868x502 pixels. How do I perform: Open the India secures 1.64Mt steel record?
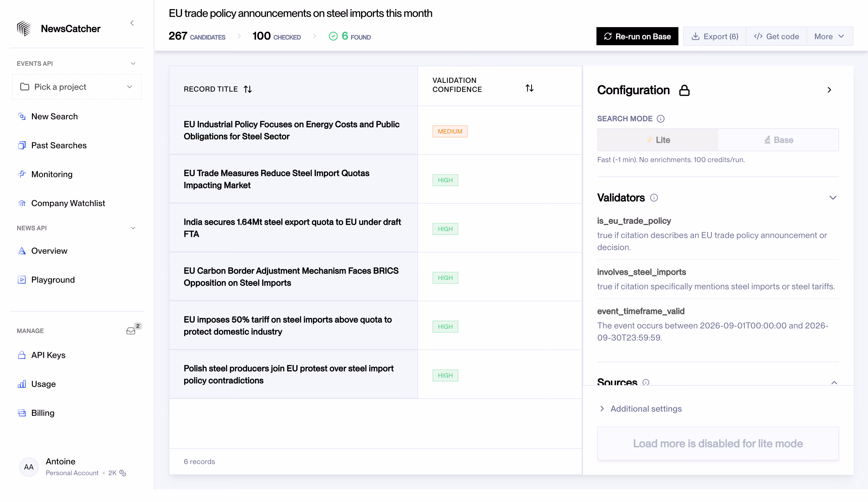click(293, 228)
